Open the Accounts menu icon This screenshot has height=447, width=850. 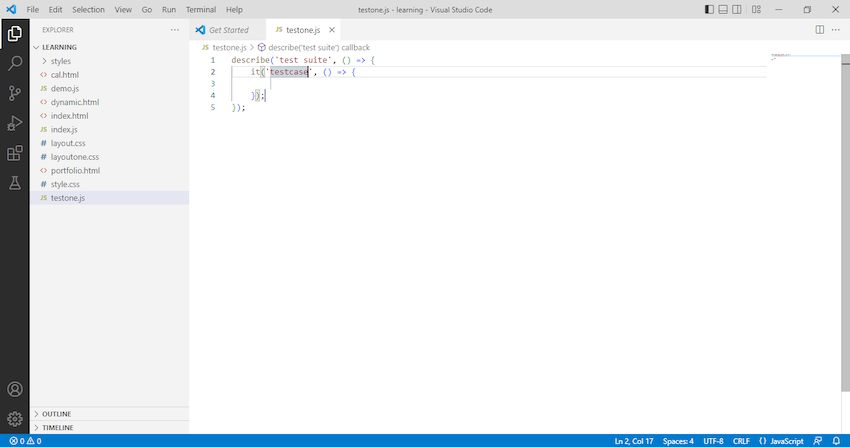pos(15,389)
